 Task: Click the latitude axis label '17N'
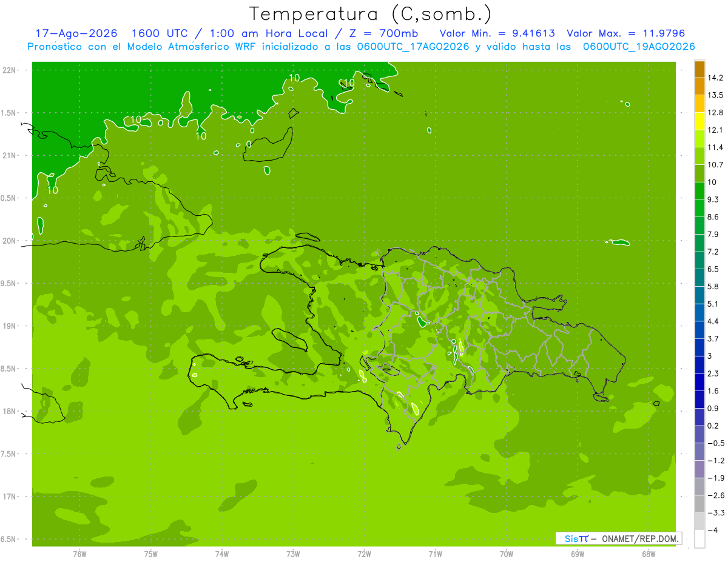pos(10,497)
